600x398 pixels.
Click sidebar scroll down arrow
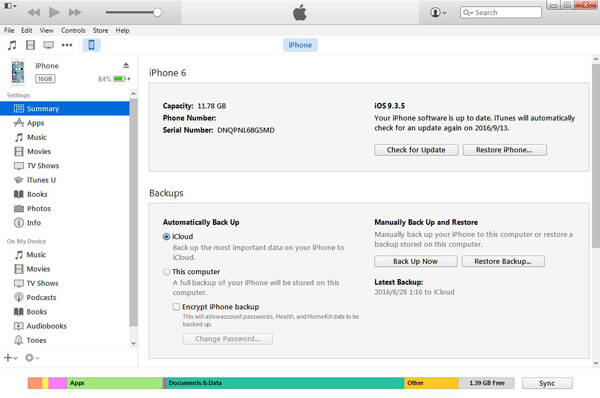coord(133,343)
